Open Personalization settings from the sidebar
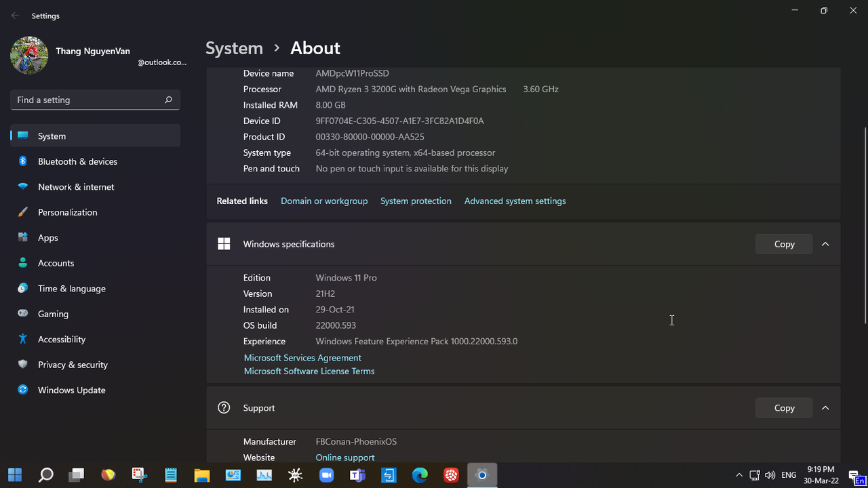This screenshot has width=868, height=488. point(67,212)
